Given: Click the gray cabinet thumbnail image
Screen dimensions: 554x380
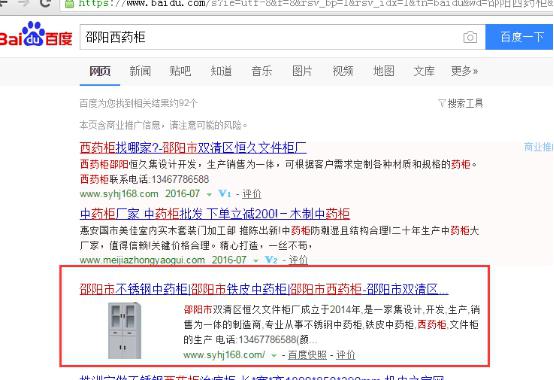Looking at the screenshot, I should tap(124, 331).
